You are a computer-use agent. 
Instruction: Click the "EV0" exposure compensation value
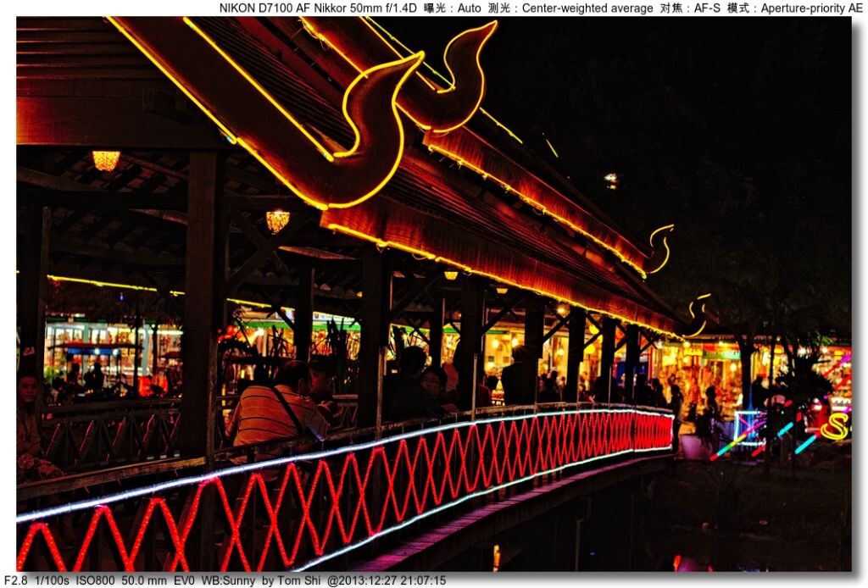tap(184, 581)
